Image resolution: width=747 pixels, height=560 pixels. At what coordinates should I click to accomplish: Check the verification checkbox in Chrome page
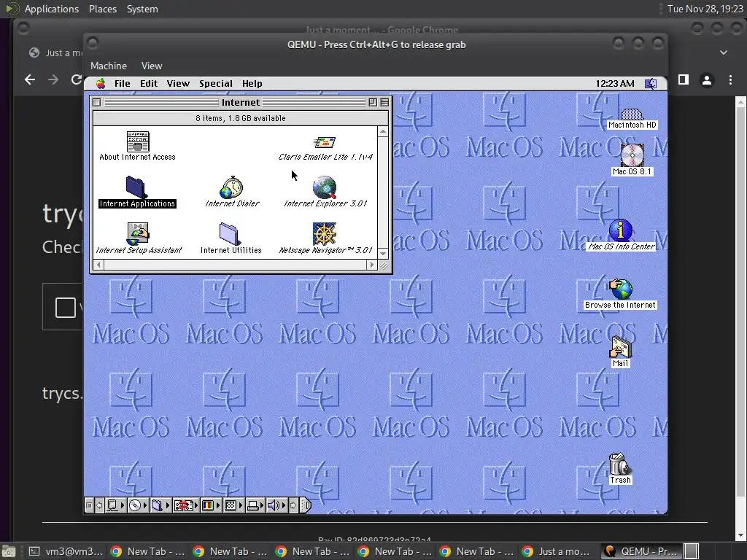[x=65, y=308]
